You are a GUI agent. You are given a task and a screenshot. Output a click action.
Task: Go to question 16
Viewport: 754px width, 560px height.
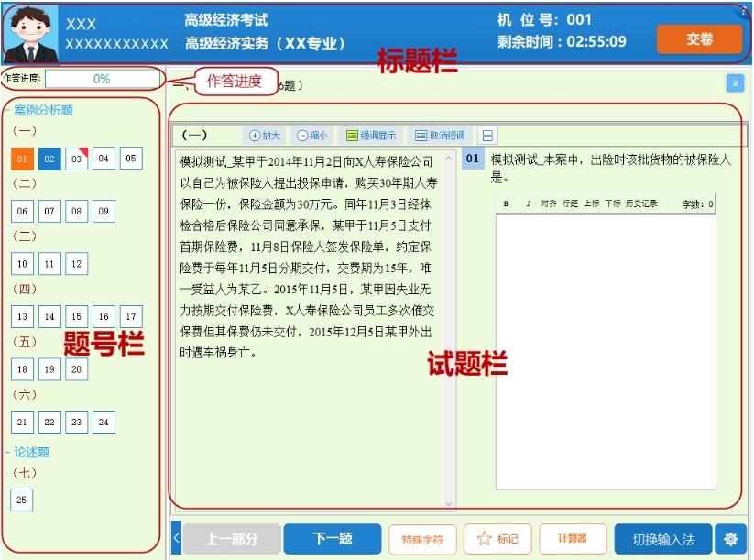coord(104,316)
